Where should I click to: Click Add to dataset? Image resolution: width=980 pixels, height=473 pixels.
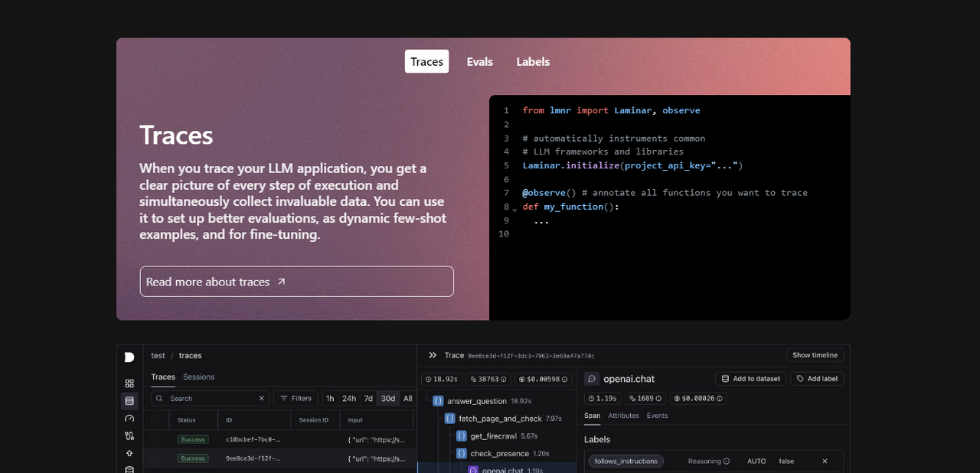750,379
